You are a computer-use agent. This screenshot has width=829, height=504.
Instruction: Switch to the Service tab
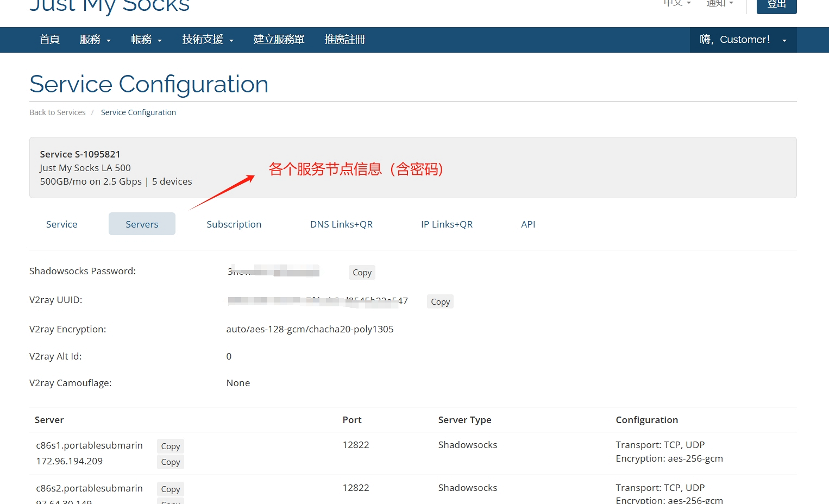(x=61, y=224)
